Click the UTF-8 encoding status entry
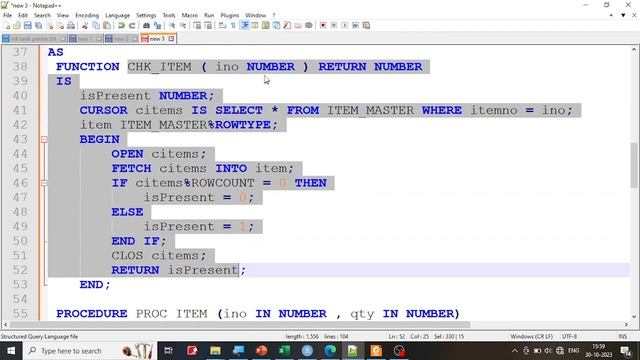Image resolution: width=640 pixels, height=360 pixels. click(x=569, y=336)
